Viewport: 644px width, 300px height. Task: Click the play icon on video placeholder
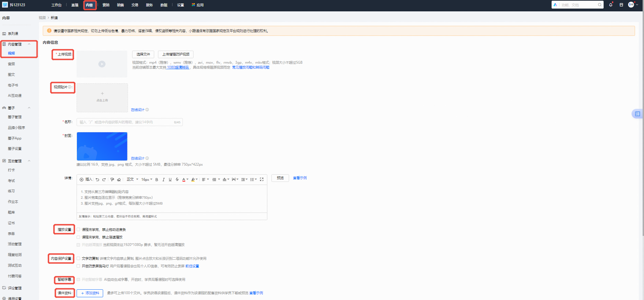102,64
